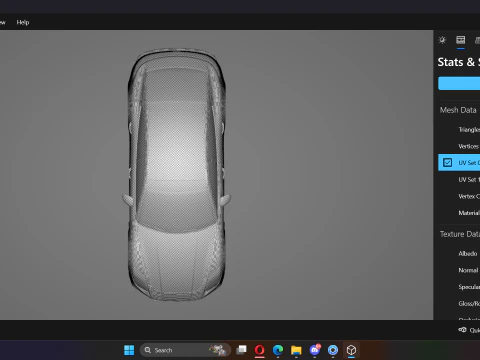Select the Albedo texture row
Image resolution: width=480 pixels, height=360 pixels.
pyautogui.click(x=459, y=254)
